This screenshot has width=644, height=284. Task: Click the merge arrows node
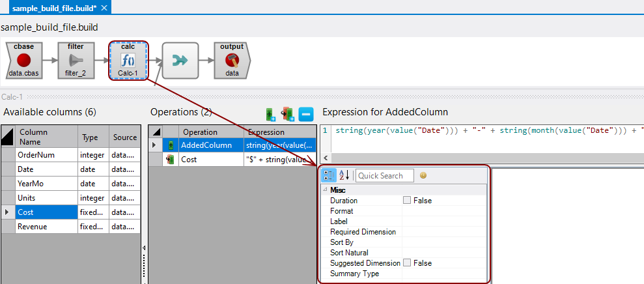point(180,61)
